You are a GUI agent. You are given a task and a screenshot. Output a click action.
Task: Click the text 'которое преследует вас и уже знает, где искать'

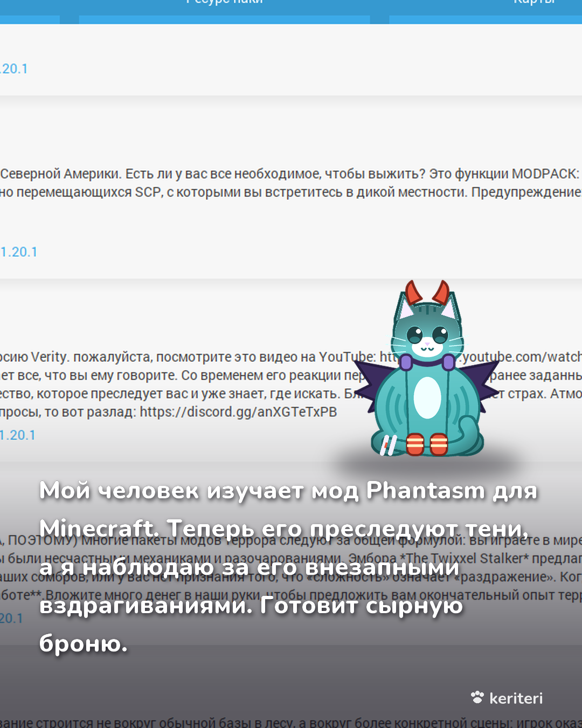click(x=188, y=394)
